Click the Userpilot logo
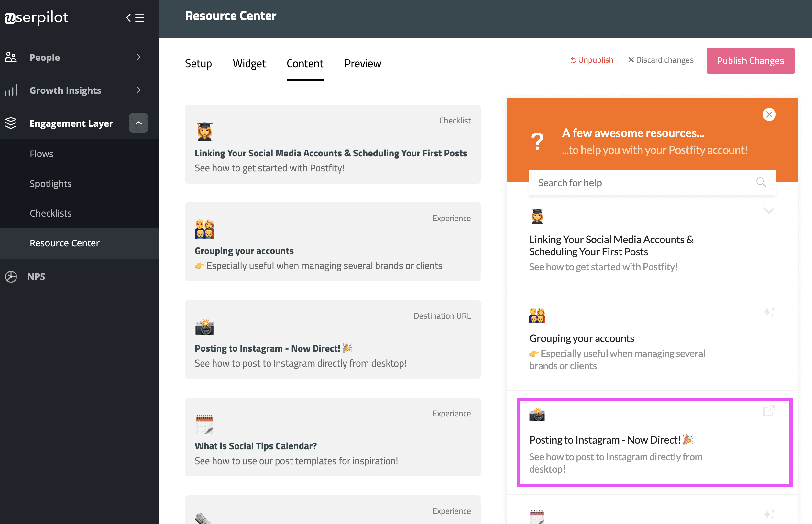Screen dimensions: 812x524 click(36, 18)
